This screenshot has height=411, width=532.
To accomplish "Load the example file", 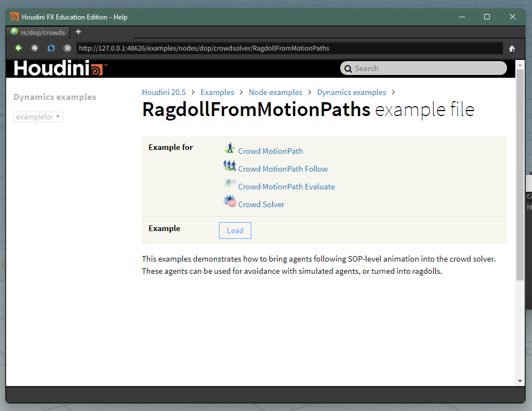I will pos(235,230).
